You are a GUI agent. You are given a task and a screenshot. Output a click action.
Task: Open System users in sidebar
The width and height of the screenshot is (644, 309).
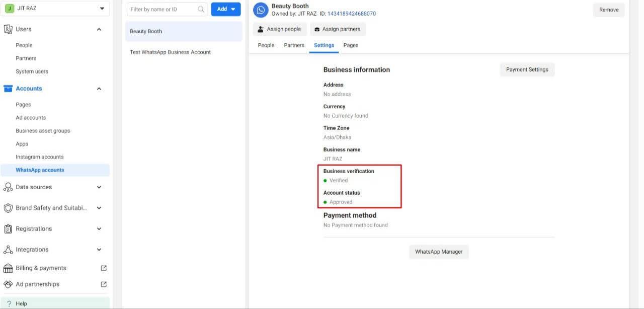click(32, 71)
